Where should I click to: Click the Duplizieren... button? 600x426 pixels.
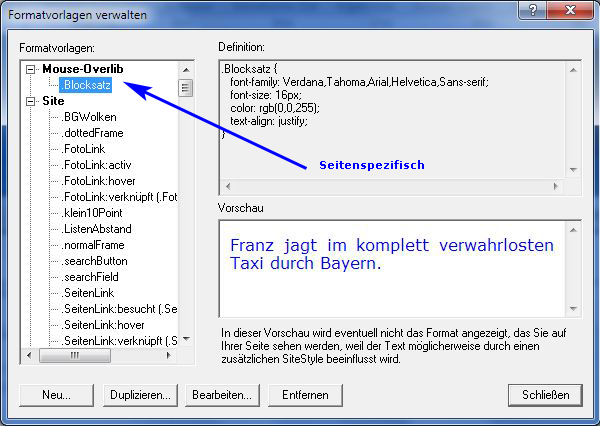141,395
